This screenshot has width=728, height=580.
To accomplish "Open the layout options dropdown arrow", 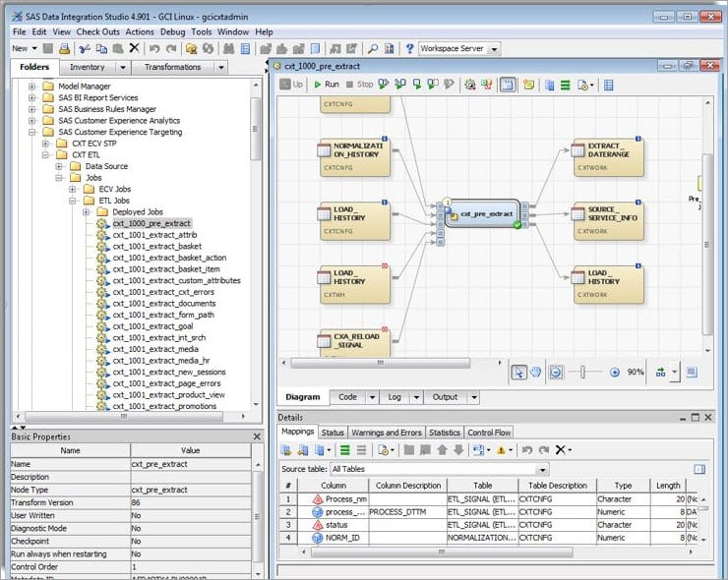I will [674, 373].
